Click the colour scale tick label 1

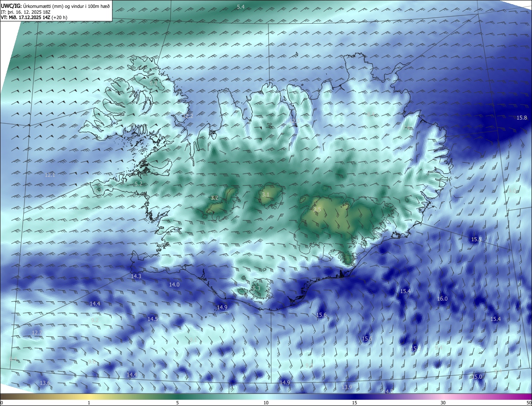(89, 403)
